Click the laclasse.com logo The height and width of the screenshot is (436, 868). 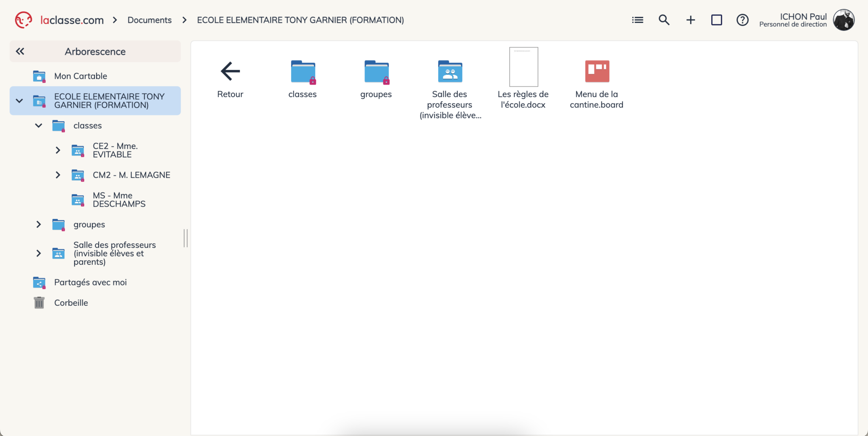pos(59,20)
